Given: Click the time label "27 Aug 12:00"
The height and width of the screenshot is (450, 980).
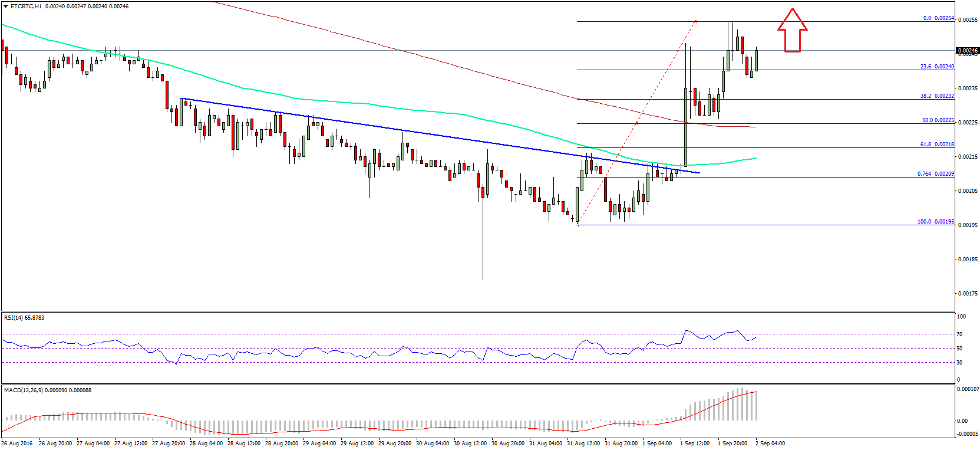Looking at the screenshot, I should [x=131, y=444].
